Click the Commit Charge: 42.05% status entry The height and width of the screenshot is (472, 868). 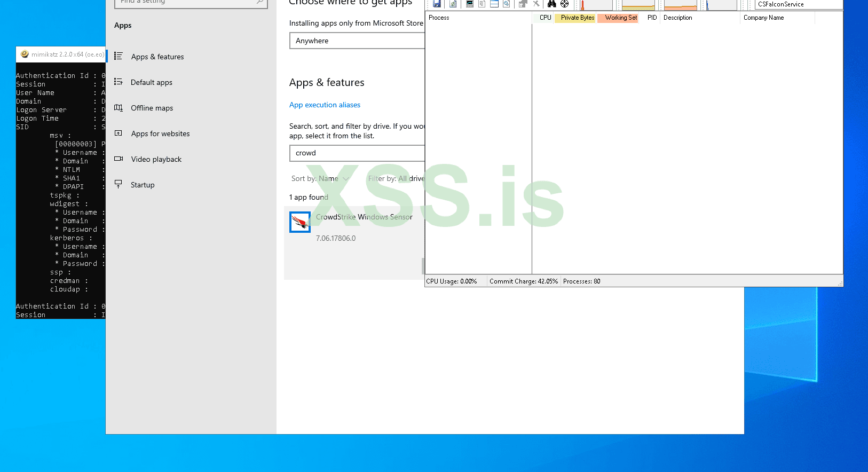coord(524,281)
